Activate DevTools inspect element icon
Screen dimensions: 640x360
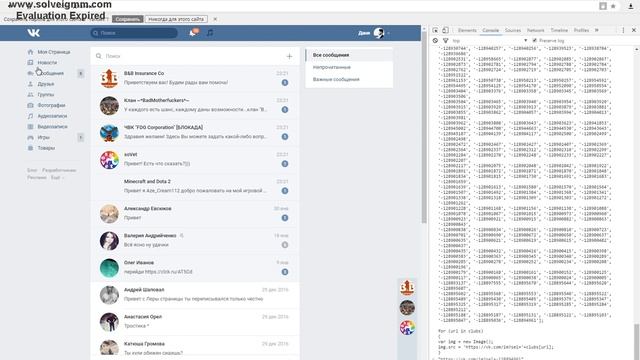[435, 30]
